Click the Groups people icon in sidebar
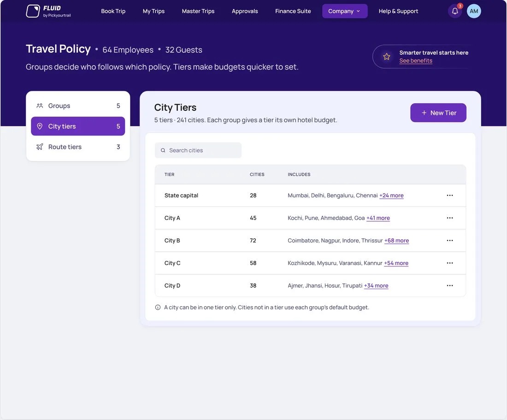The height and width of the screenshot is (420, 507). click(40, 106)
